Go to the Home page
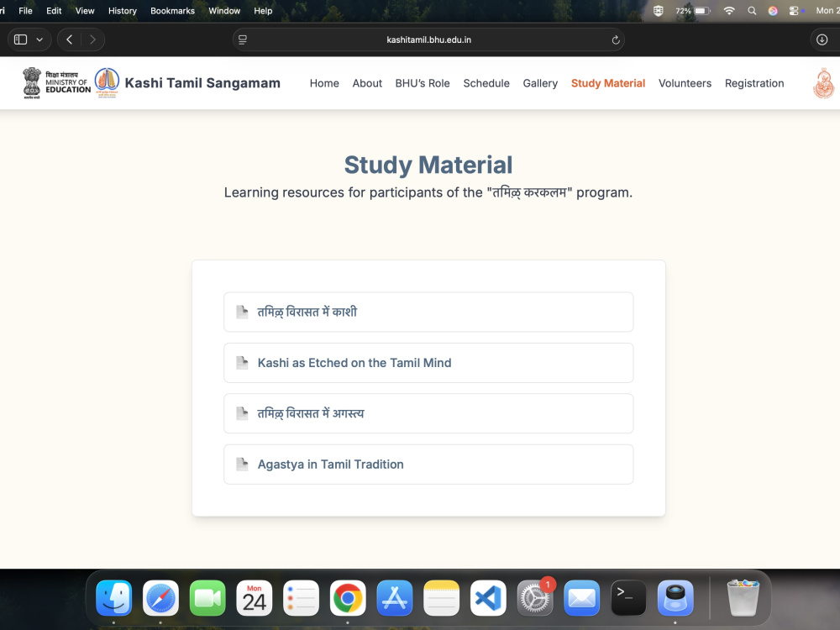Viewport: 840px width, 630px height. pos(324,83)
